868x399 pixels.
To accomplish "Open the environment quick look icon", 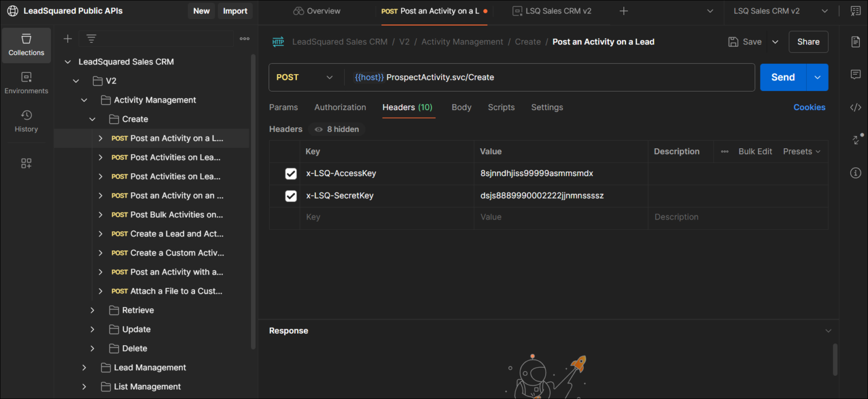I will coord(855,10).
